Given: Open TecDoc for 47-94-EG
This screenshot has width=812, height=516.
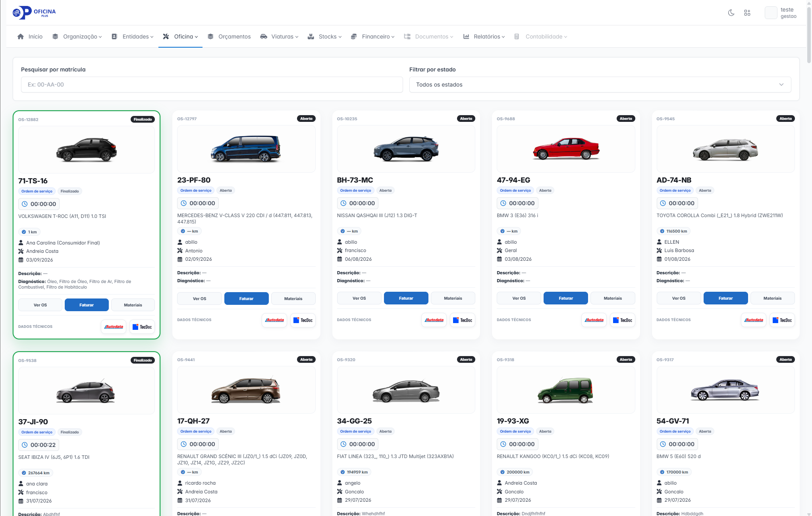Looking at the screenshot, I should (x=623, y=320).
